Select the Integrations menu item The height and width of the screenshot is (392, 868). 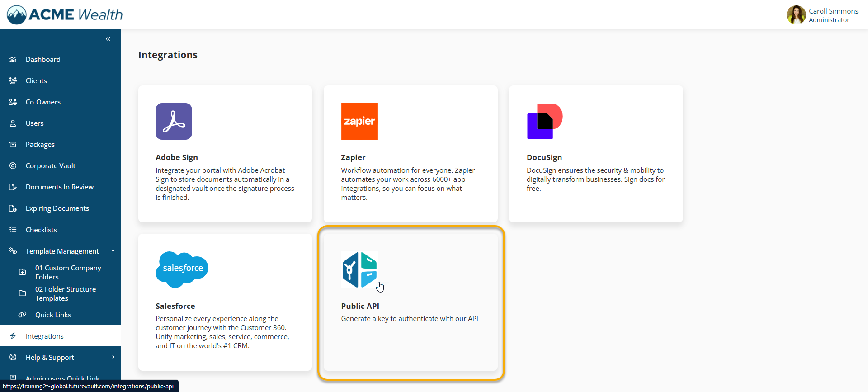coord(60,336)
